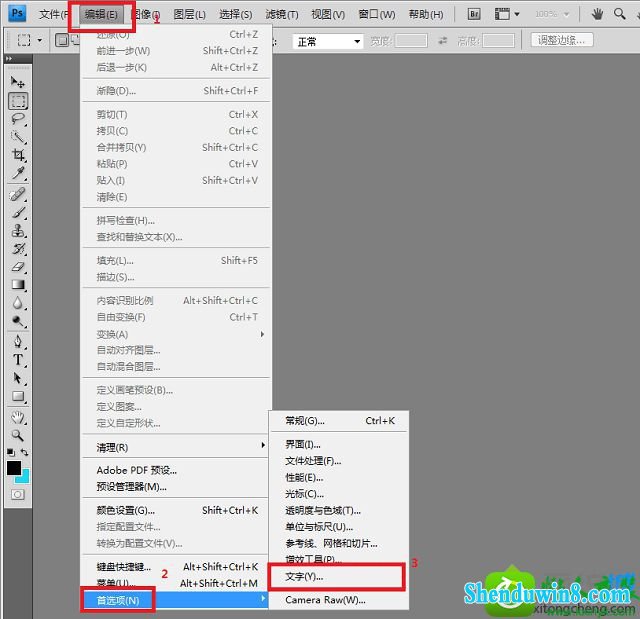Choose 常规(G)... preferences entry
640x619 pixels.
[339, 420]
